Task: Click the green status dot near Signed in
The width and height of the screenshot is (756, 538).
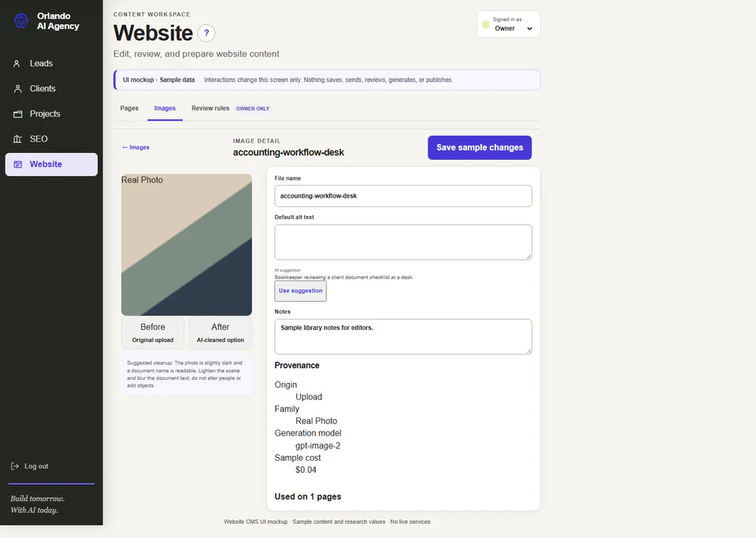Action: pos(486,24)
